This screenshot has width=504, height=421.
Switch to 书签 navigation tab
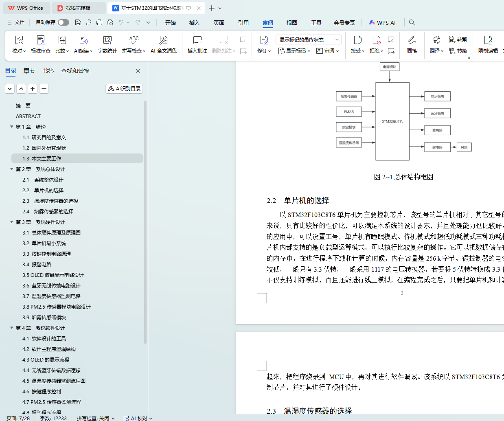48,71
